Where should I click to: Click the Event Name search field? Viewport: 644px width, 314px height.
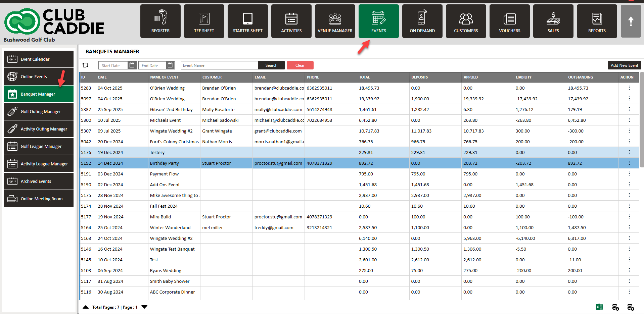(219, 65)
